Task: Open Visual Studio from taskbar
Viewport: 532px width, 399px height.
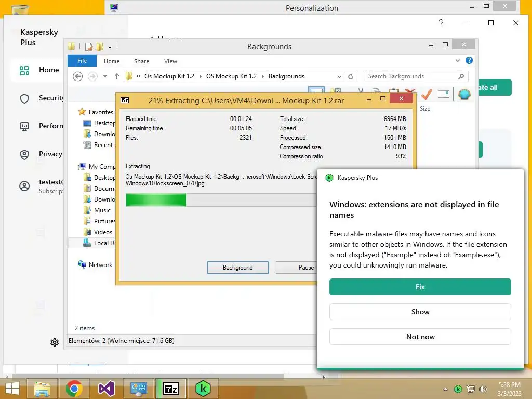Action: point(106,389)
